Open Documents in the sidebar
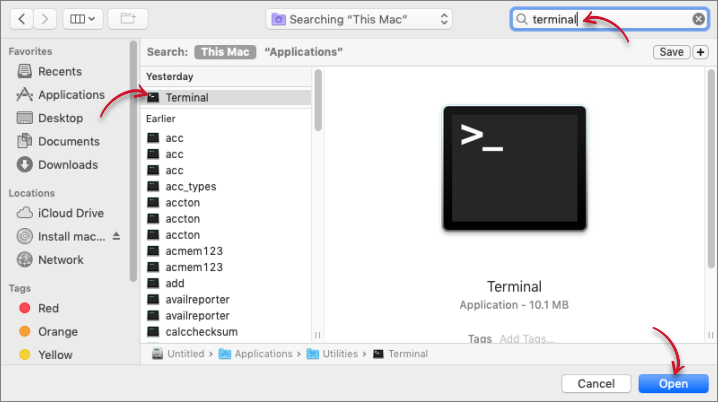 [69, 141]
